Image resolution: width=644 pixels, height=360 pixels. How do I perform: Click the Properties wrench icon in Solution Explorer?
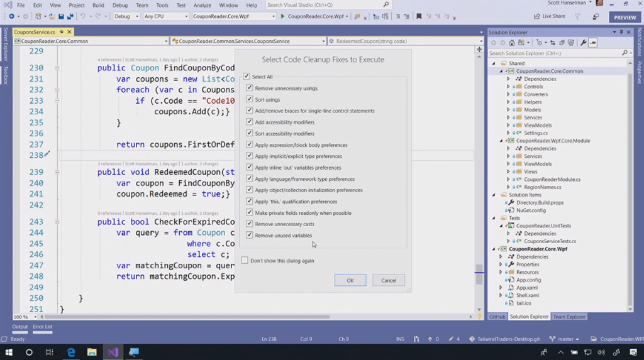coord(583,43)
